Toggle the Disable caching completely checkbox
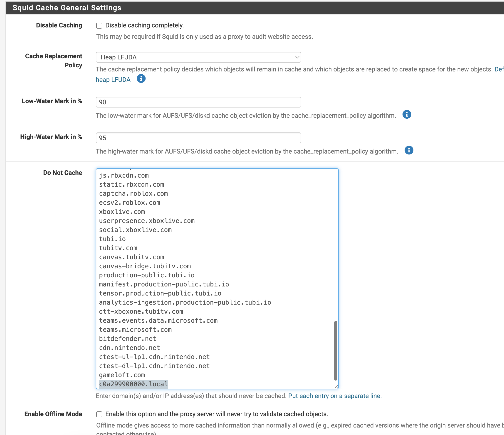The width and height of the screenshot is (504, 435). pyautogui.click(x=99, y=26)
